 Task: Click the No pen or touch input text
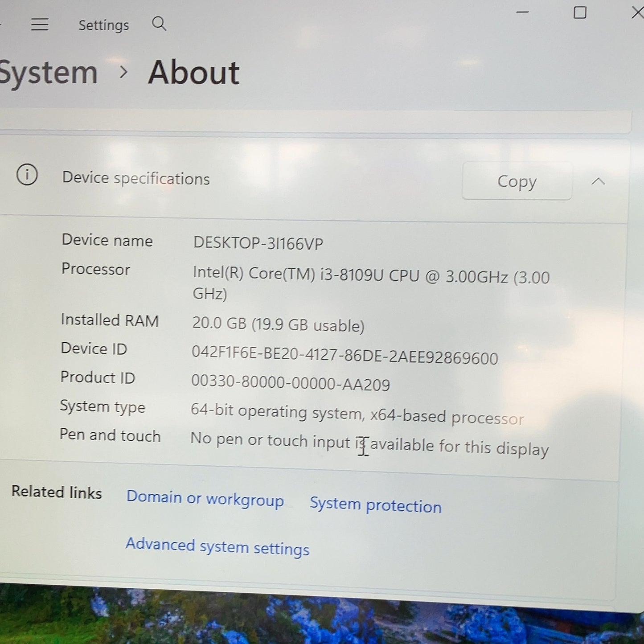coord(369,444)
